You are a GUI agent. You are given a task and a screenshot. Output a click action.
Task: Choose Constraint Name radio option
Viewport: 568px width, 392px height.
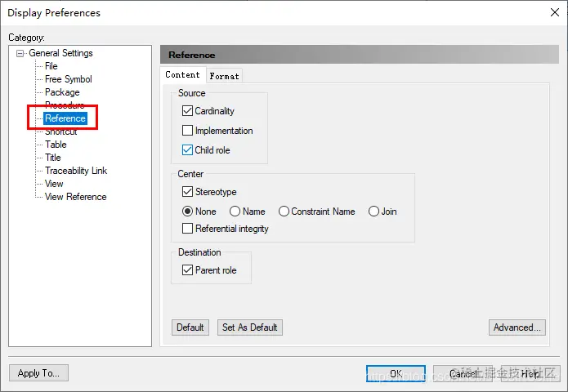(x=284, y=211)
